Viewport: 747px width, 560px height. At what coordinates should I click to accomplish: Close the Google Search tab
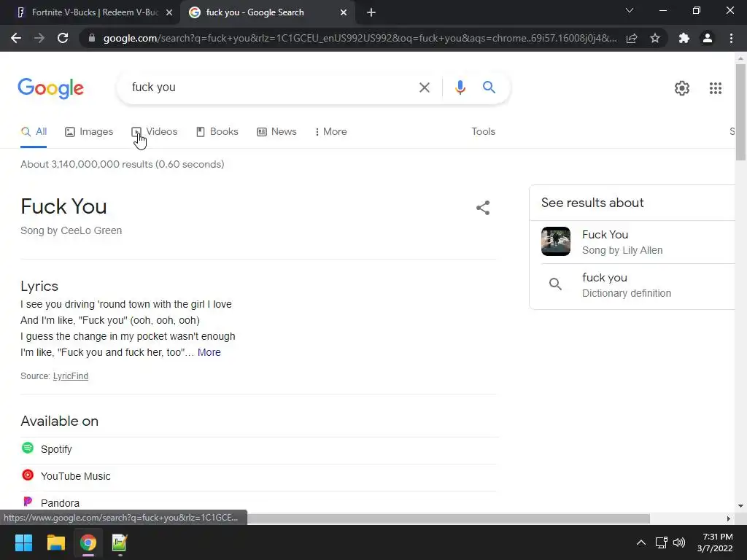[x=344, y=12]
